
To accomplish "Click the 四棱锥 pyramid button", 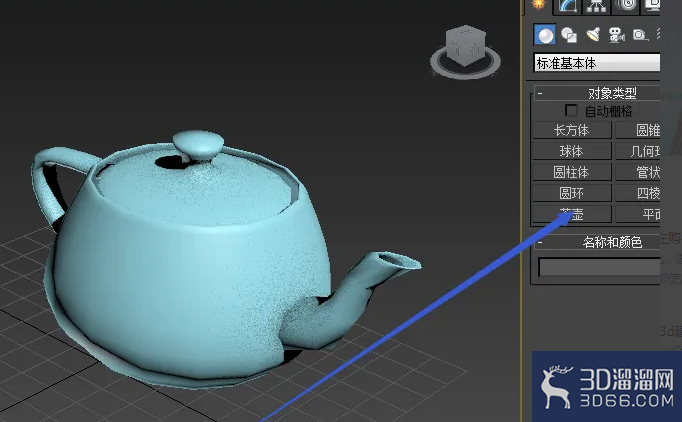I will [638, 193].
